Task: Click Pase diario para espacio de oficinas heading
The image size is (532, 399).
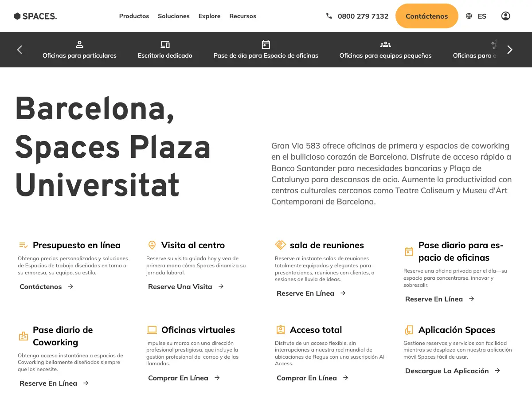Action: (x=461, y=251)
